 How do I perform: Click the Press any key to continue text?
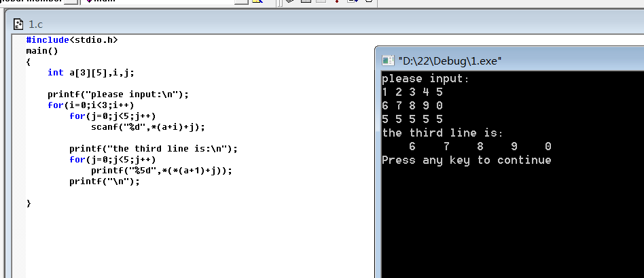tap(467, 160)
